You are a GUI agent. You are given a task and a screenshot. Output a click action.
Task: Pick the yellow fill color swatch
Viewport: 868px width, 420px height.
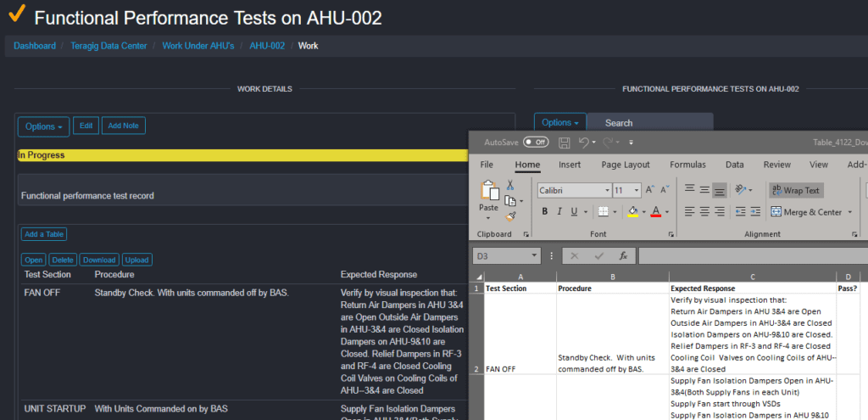click(633, 211)
